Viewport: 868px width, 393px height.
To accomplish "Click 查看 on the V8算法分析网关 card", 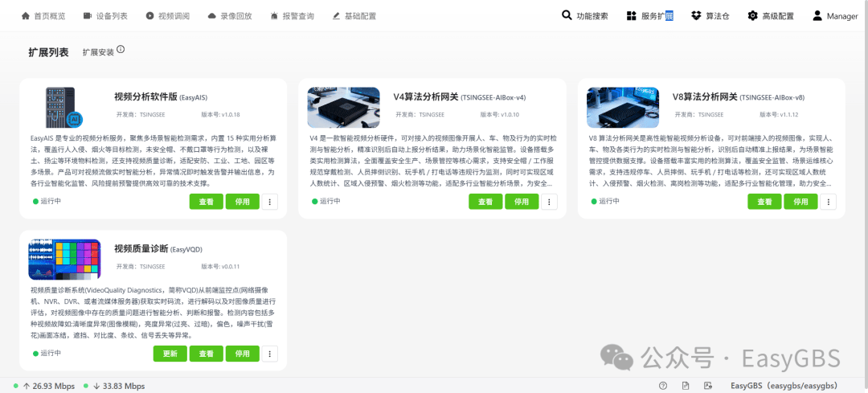I will point(764,202).
